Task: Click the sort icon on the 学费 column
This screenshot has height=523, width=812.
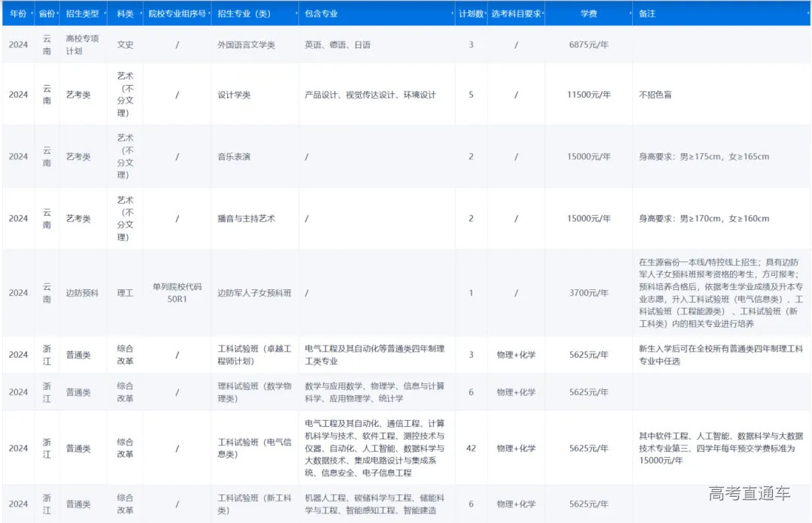Action: coord(631,14)
